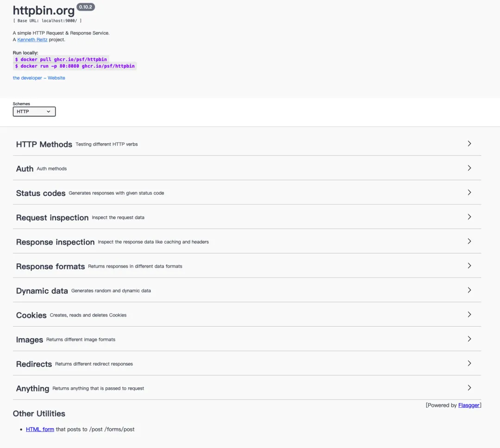Expand the Status codes section arrow
The image size is (500, 448).
[x=469, y=192]
